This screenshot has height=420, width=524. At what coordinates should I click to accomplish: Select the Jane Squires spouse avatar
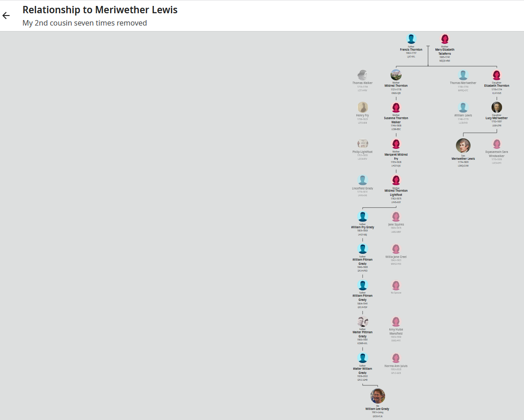(396, 216)
